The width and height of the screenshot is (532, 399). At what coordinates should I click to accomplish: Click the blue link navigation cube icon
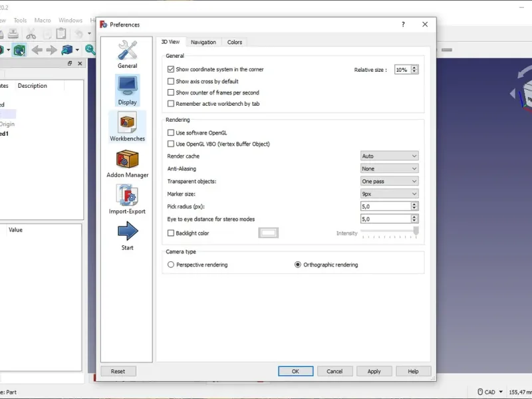67,51
